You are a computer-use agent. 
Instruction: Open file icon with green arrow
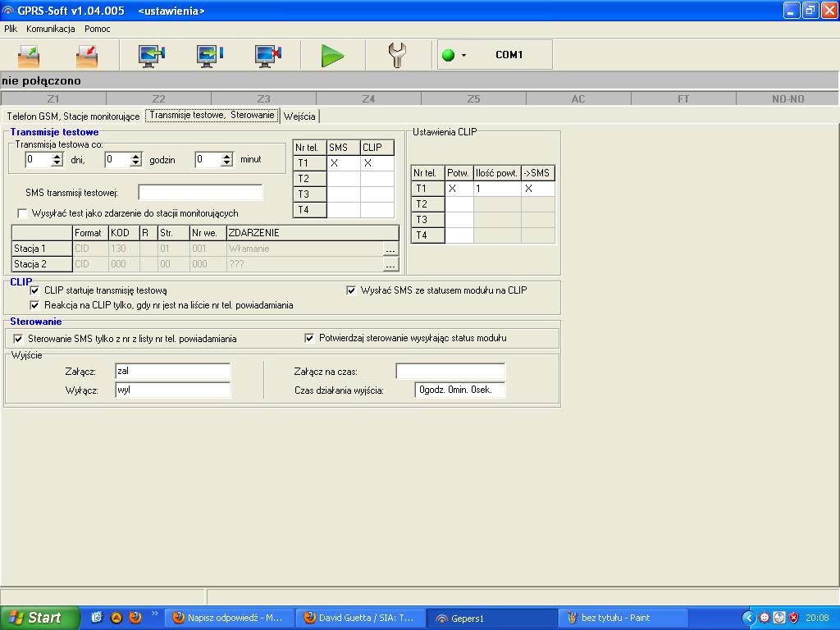tap(29, 56)
